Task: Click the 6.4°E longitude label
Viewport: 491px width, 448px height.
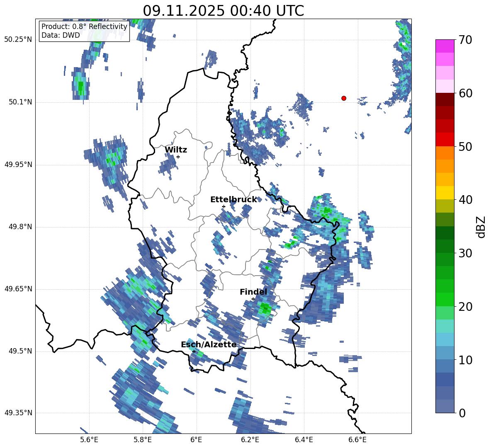Action: [304, 440]
